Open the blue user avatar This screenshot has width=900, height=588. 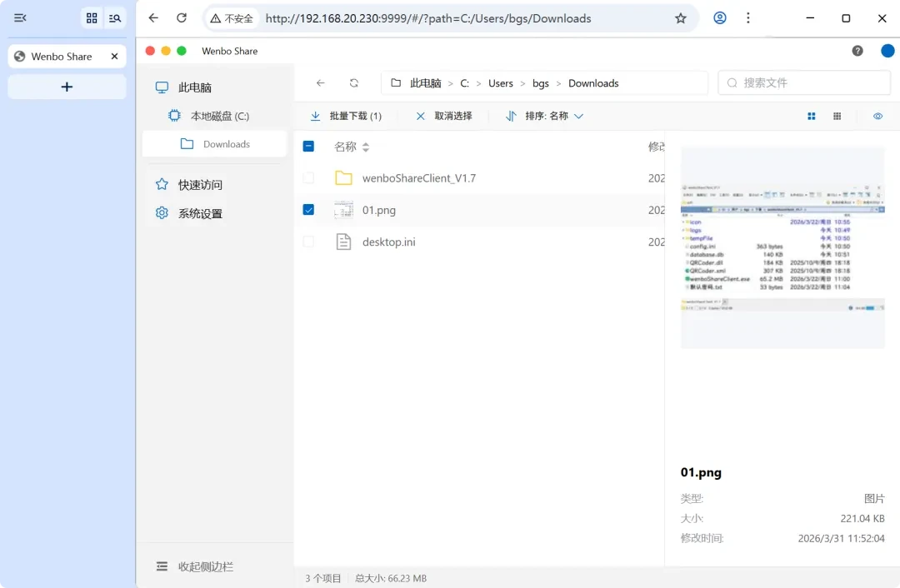[887, 51]
